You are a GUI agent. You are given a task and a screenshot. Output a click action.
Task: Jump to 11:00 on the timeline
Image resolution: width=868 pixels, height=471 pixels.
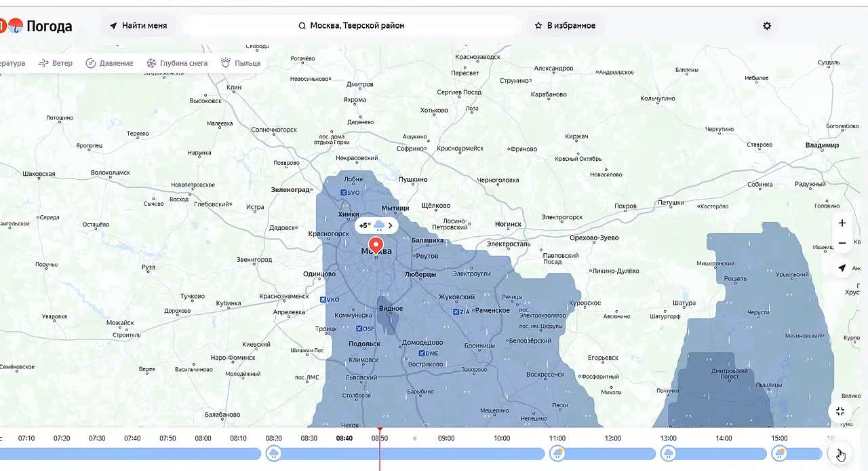point(557,438)
